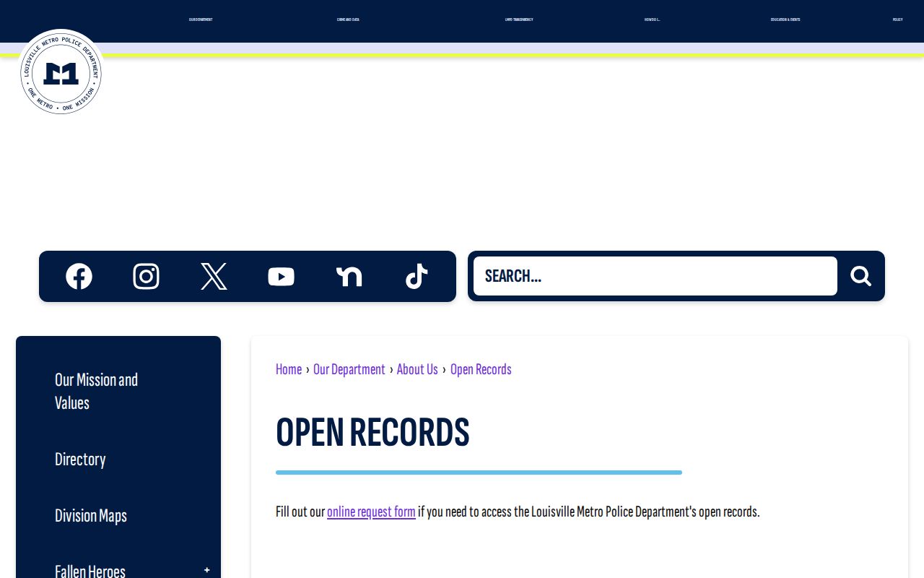Open the Our Department menu

click(x=201, y=20)
